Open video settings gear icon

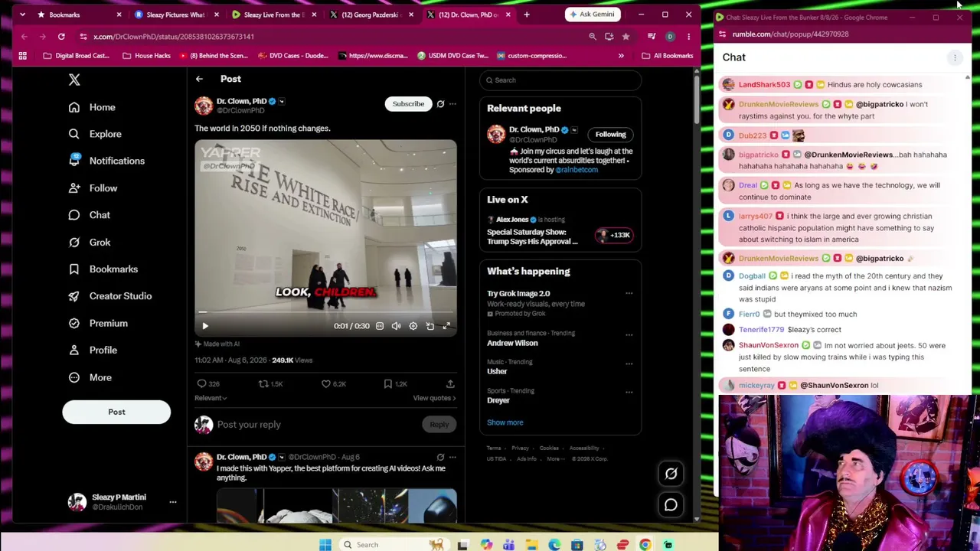(x=413, y=326)
